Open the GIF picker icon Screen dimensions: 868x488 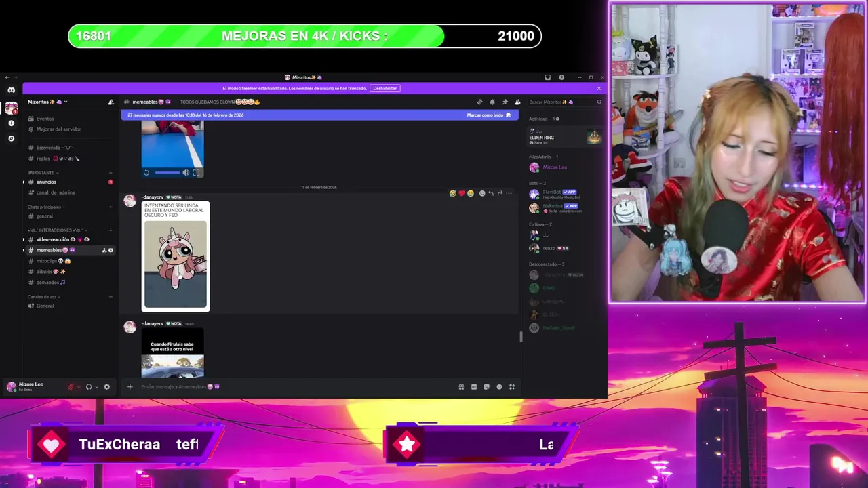click(474, 387)
